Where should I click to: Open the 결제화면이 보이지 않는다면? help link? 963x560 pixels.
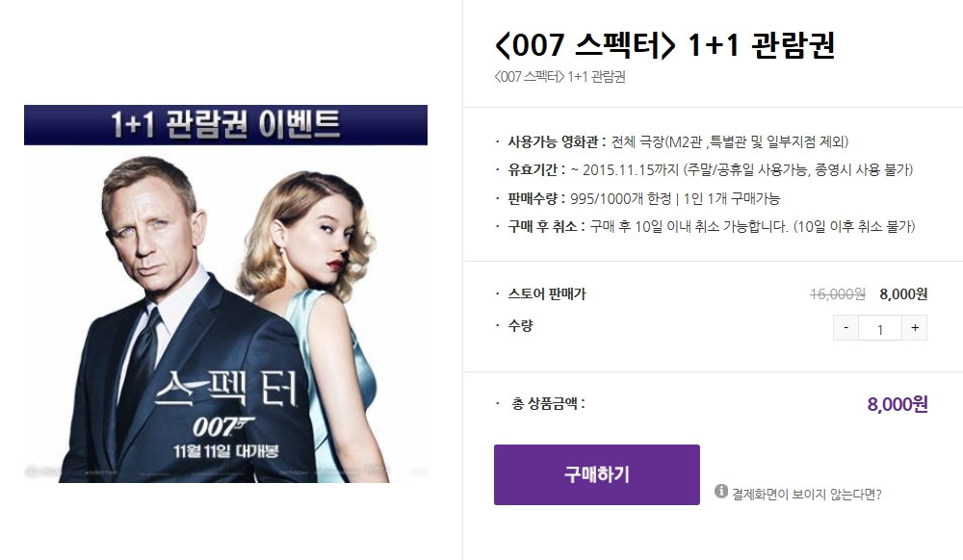(x=806, y=494)
